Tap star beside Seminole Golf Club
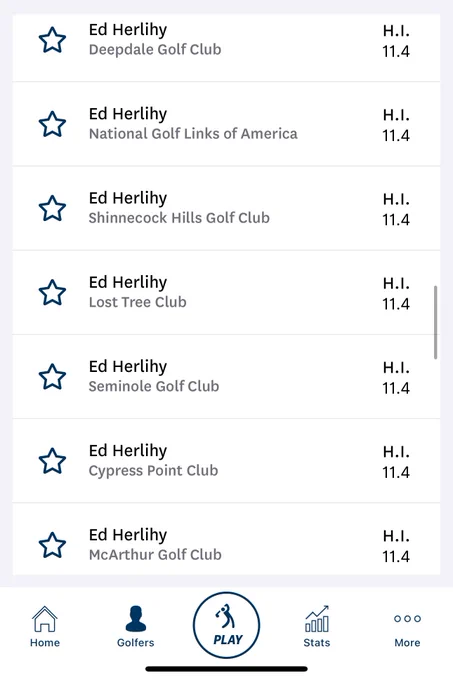This screenshot has height=680, width=453. point(52,376)
